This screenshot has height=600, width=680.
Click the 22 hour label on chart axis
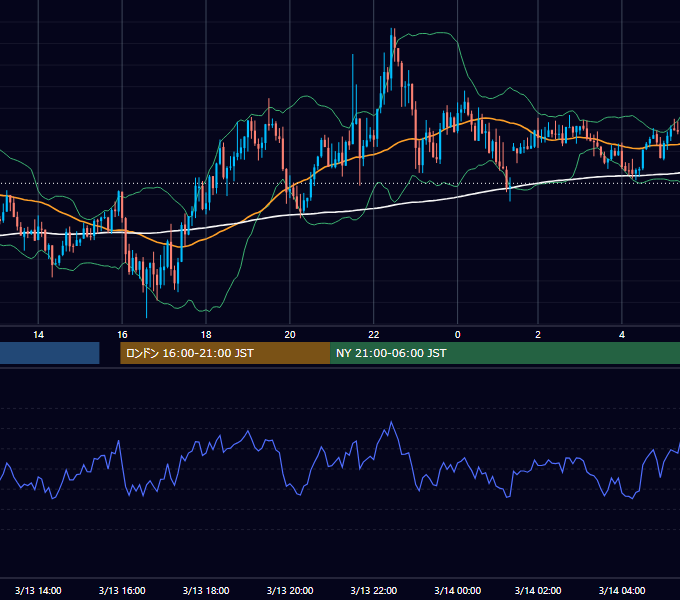tap(373, 335)
